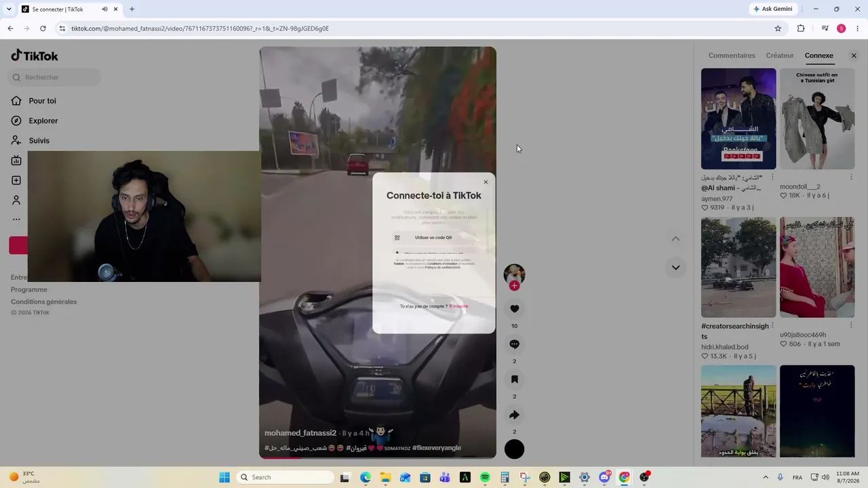Screen dimensions: 868x488
Task: Open Chinese outfit on Tunisian girl thumbnail
Action: 817,119
